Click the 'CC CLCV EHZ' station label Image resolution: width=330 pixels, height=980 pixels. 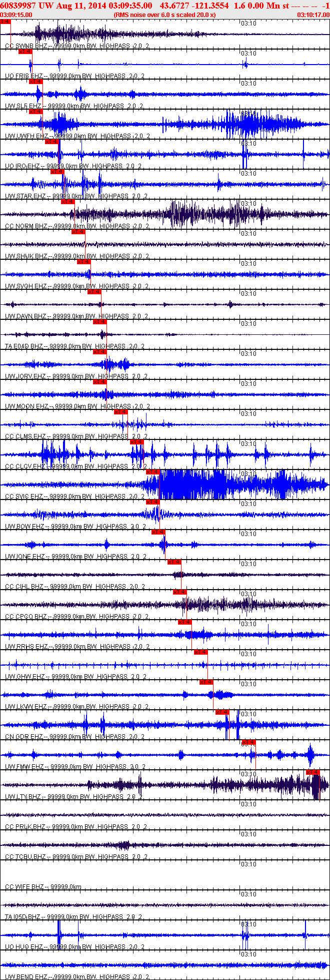tap(25, 466)
